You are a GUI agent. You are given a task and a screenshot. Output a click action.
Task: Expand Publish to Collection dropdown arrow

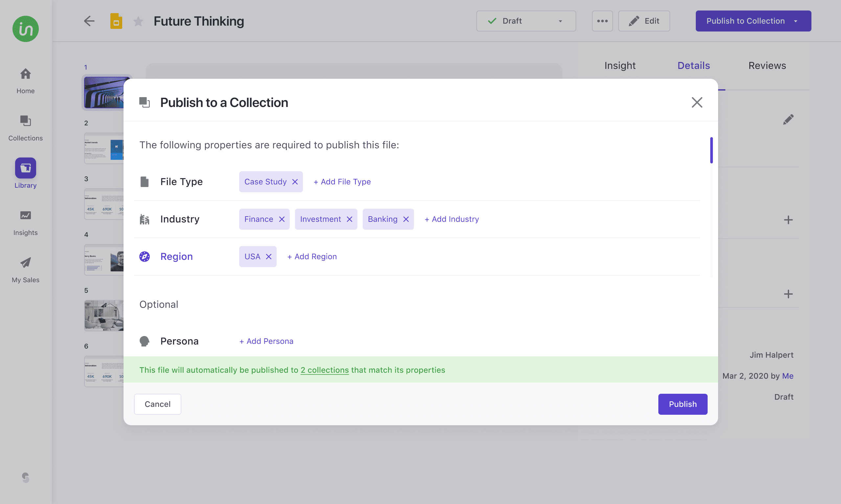coord(795,21)
